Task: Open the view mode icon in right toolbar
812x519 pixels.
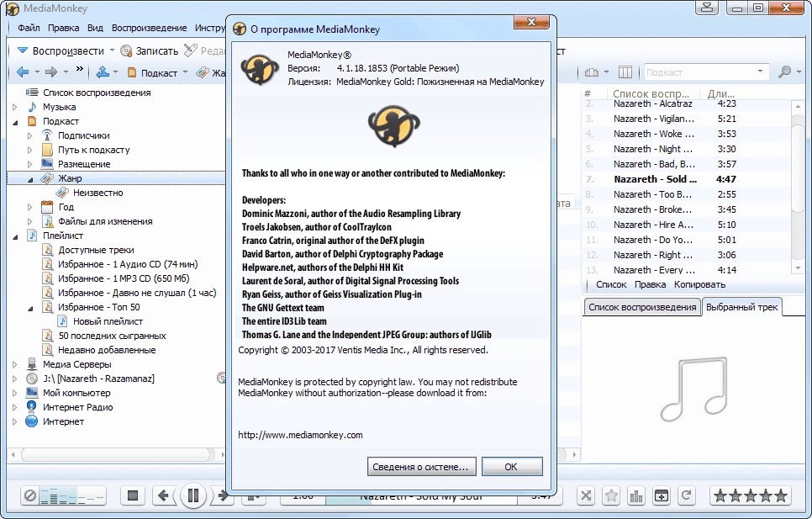Action: (x=592, y=72)
